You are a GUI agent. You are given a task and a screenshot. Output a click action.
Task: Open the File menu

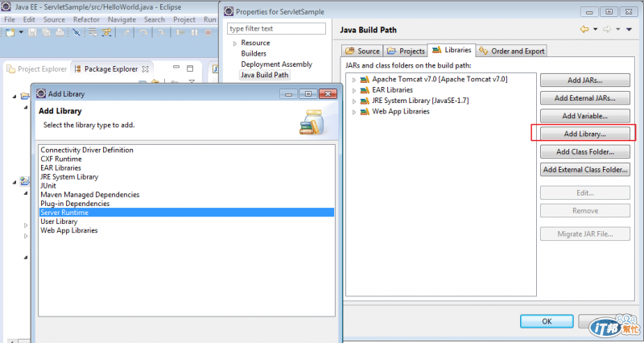[x=10, y=19]
